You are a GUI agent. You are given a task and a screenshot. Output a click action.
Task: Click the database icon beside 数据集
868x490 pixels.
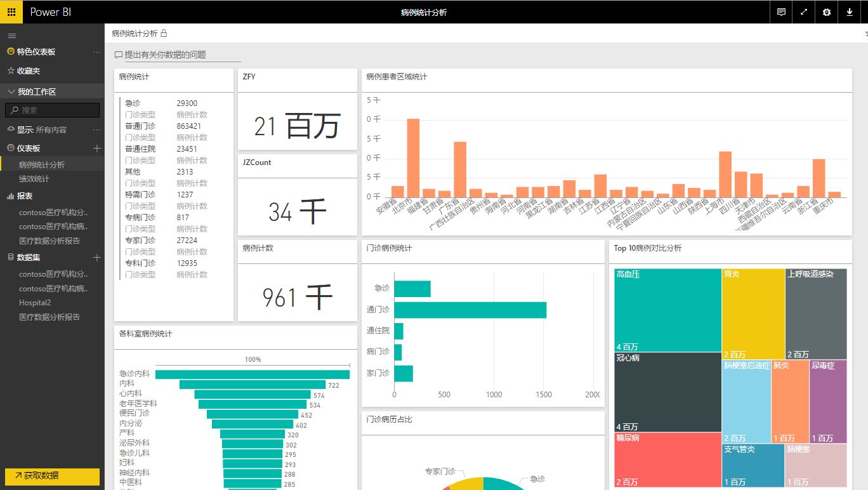coord(11,257)
